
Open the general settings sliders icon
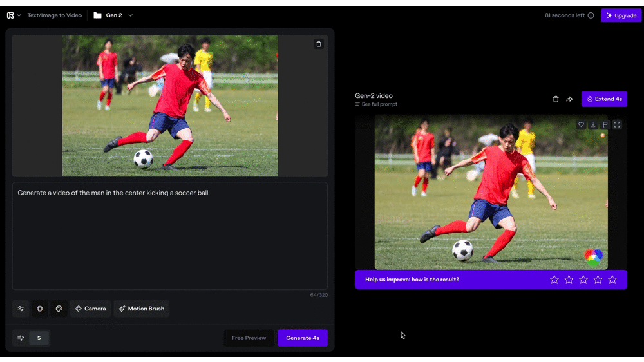tap(21, 309)
